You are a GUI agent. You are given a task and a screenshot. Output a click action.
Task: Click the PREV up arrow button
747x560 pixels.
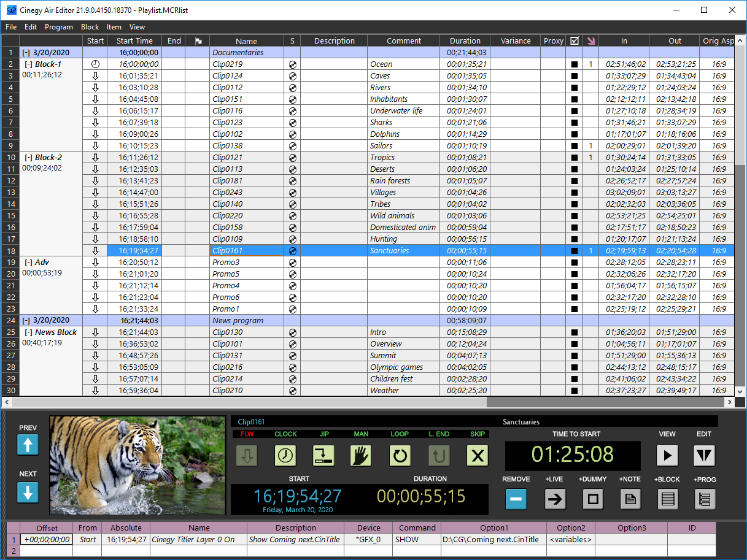(x=28, y=445)
